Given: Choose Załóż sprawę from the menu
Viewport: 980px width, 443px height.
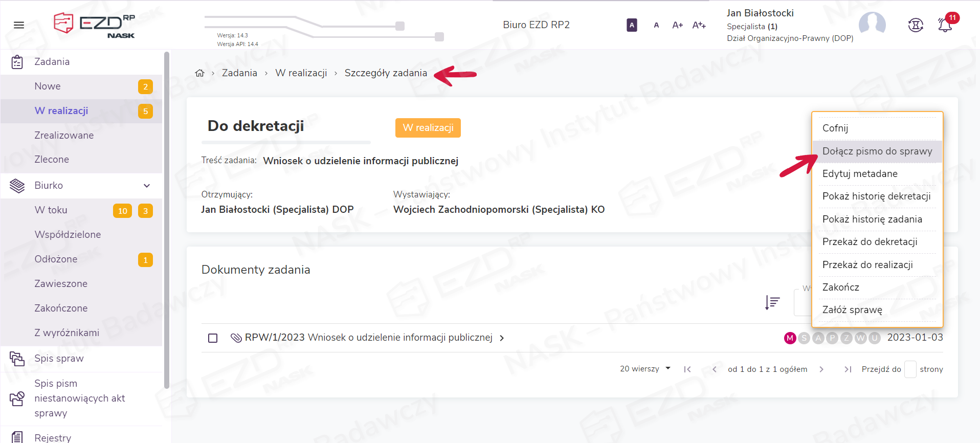Looking at the screenshot, I should (852, 310).
